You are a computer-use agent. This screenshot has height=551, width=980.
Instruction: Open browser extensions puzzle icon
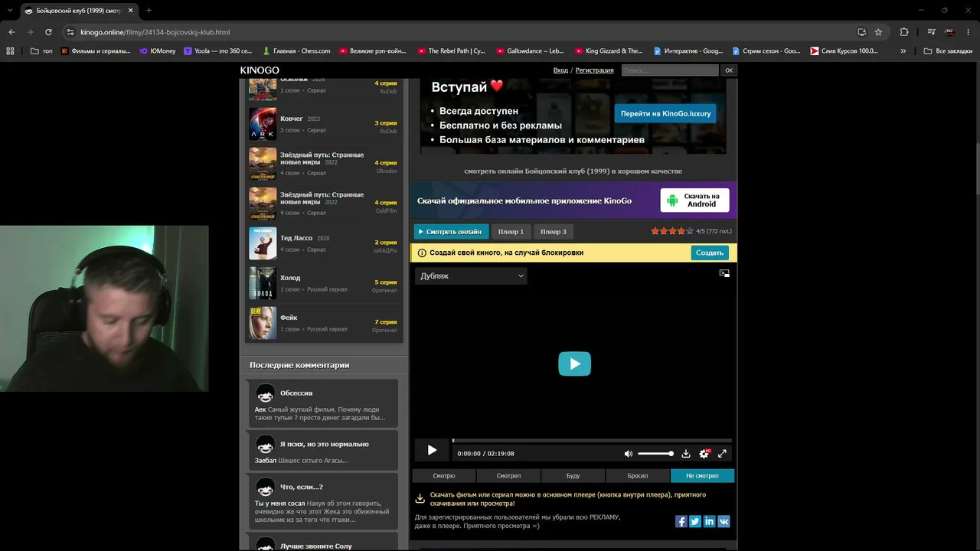(904, 32)
